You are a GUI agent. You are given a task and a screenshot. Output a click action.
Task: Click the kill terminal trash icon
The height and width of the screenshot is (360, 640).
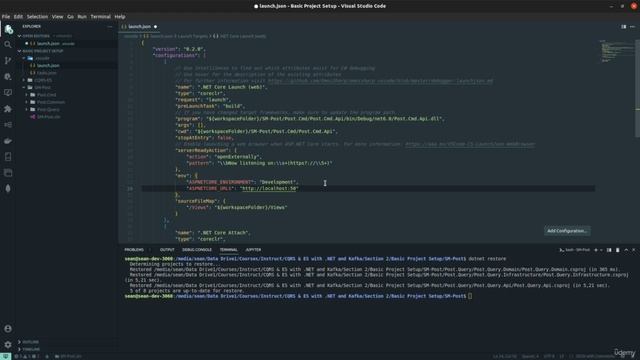[618, 250]
